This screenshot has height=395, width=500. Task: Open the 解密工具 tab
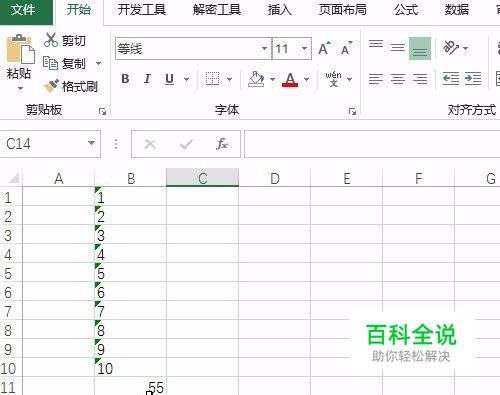217,9
